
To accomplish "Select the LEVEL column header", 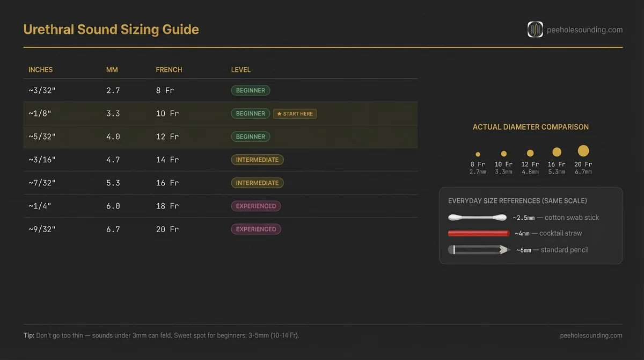I will pos(241,69).
